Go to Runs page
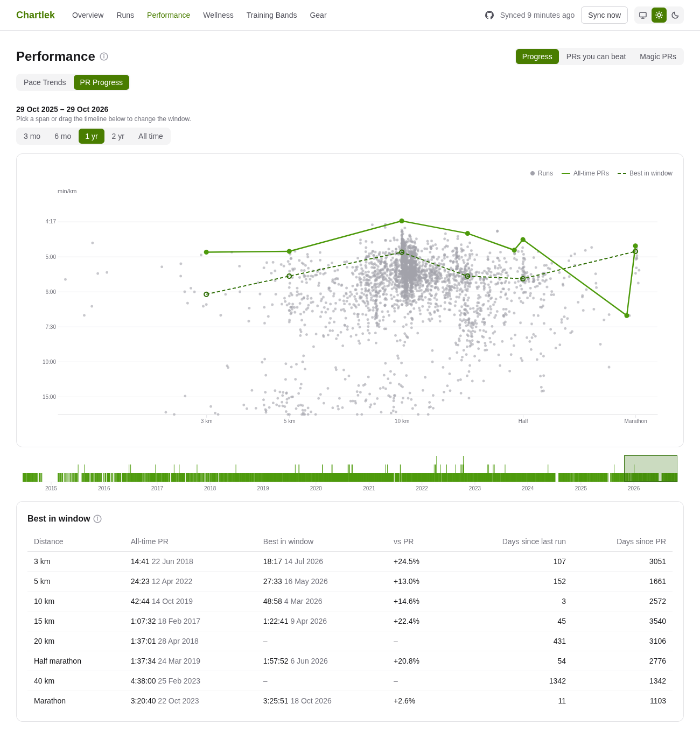The height and width of the screenshot is (739, 700). [125, 15]
